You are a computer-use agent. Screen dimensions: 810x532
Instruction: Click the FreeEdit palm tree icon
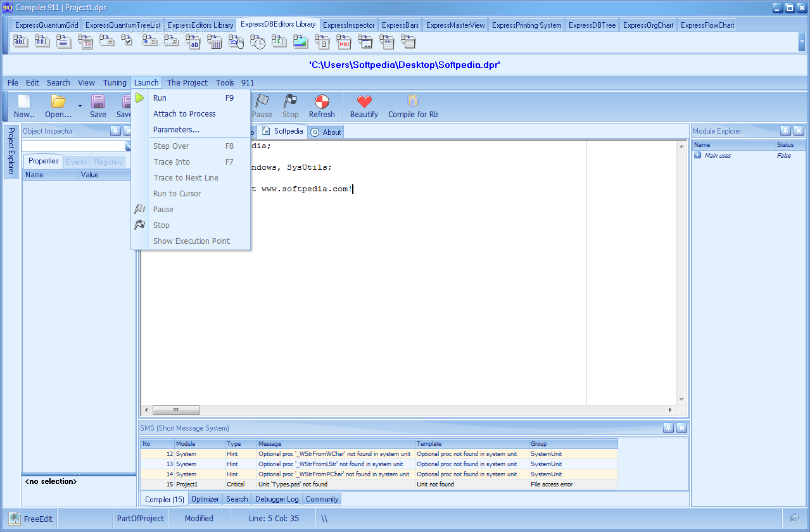15,518
